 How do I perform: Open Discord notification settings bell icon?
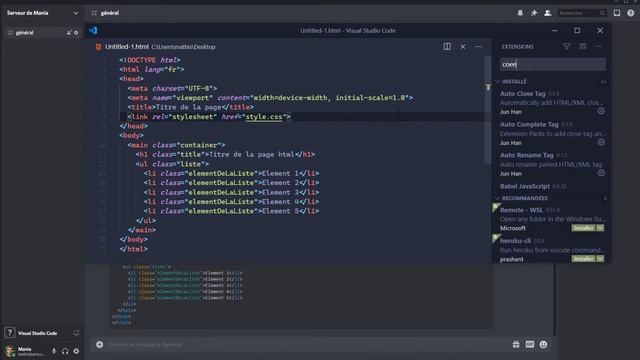point(520,13)
